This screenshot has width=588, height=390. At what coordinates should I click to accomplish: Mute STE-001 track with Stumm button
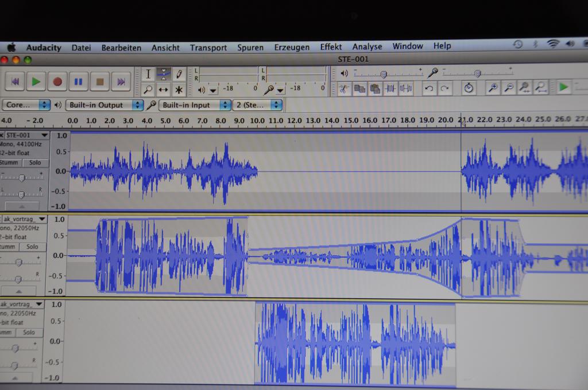click(x=9, y=162)
